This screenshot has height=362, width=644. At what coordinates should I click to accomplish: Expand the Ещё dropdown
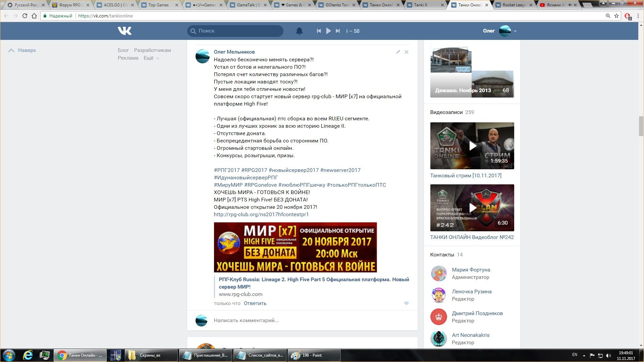(x=151, y=58)
